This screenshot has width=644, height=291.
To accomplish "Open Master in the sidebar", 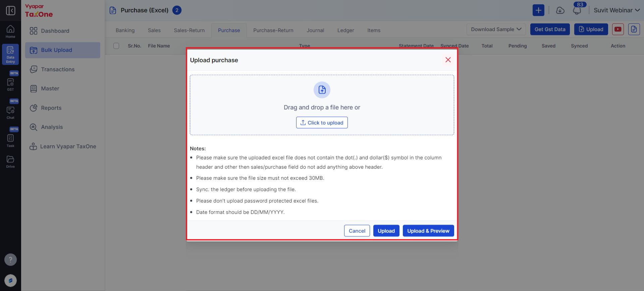I will click(63, 88).
